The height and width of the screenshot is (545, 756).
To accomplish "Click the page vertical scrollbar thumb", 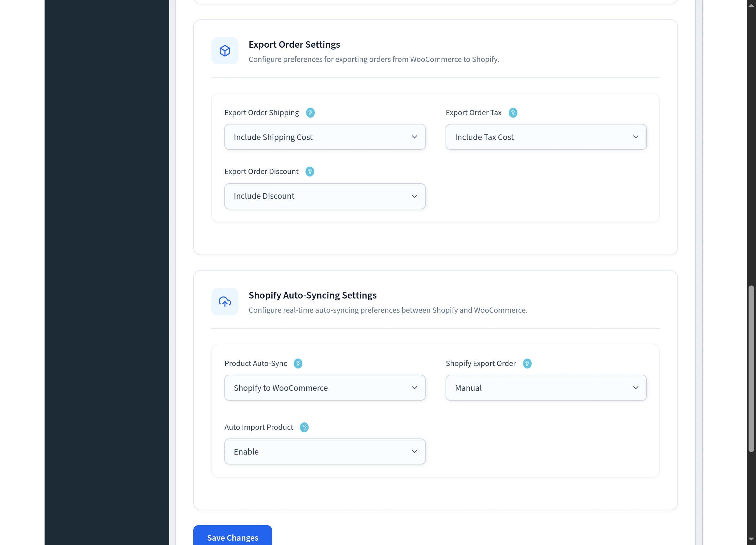I will [751, 368].
